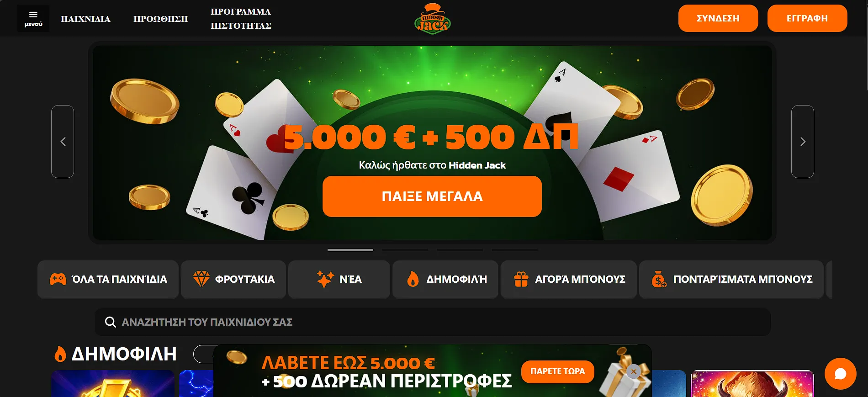Image resolution: width=868 pixels, height=397 pixels.
Task: Open ΠΡΟΓΡΑΜΜΑ ΠΙΣΤΟΤΗΤΑΣ menu item
Action: (x=241, y=19)
